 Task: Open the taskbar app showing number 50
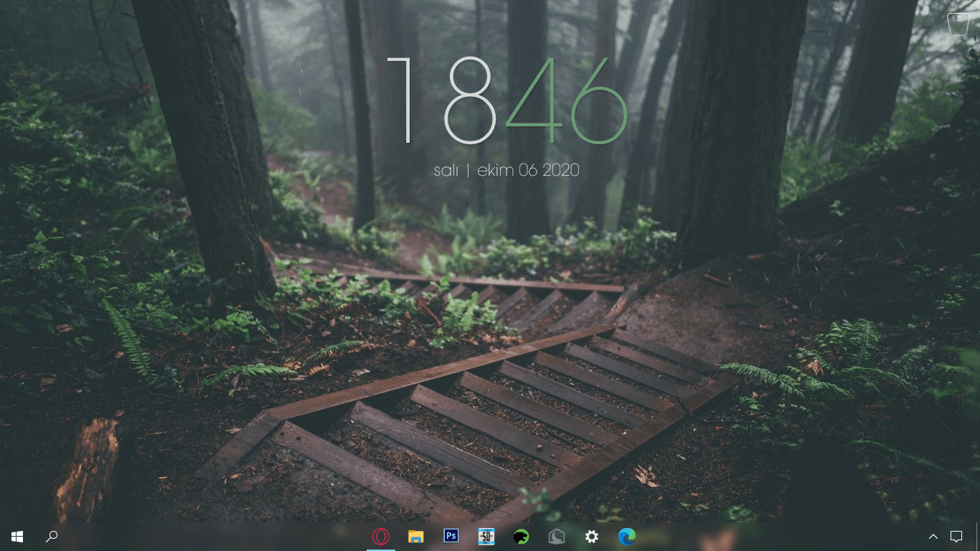(x=486, y=537)
